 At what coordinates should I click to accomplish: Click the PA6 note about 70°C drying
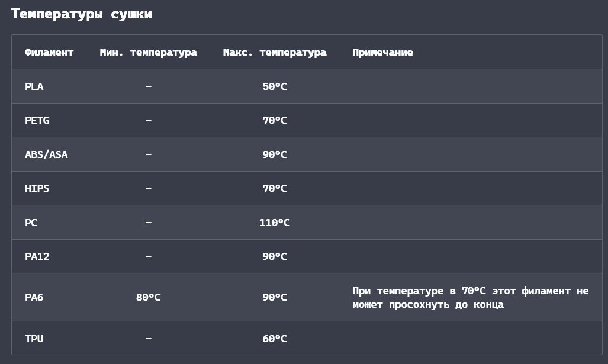coord(470,298)
